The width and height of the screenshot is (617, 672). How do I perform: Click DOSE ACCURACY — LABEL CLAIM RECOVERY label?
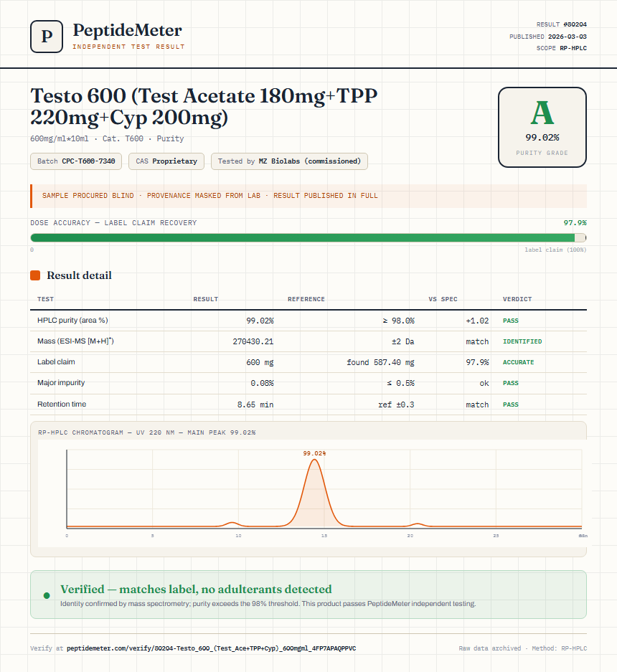click(113, 223)
